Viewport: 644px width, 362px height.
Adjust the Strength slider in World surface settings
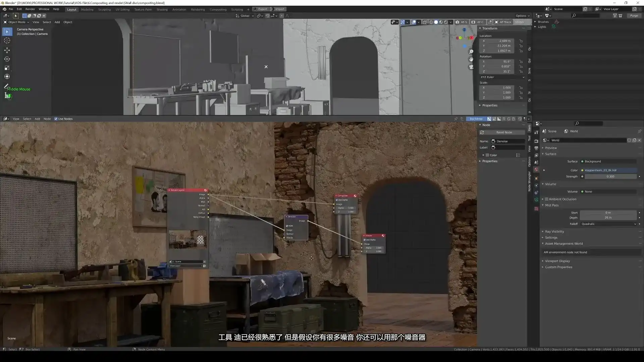click(610, 176)
